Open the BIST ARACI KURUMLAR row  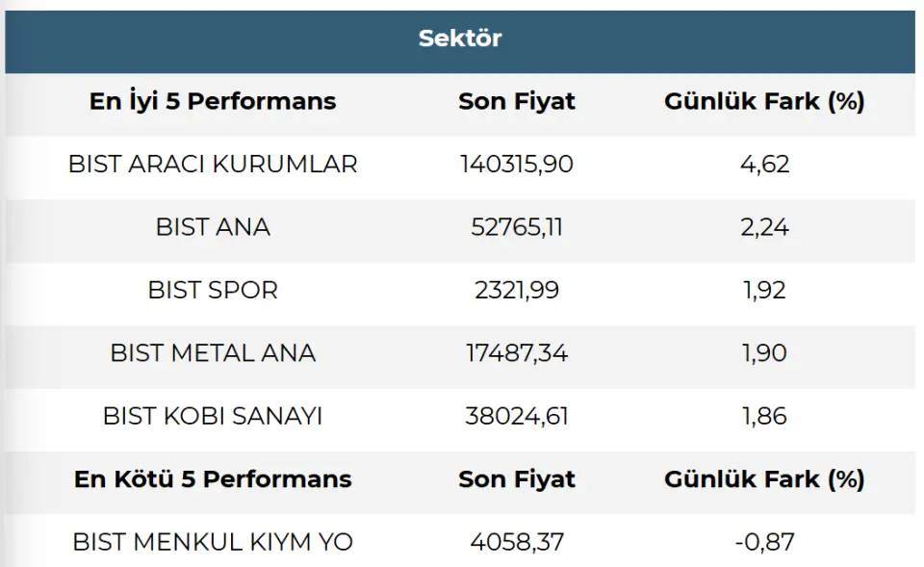(x=213, y=165)
